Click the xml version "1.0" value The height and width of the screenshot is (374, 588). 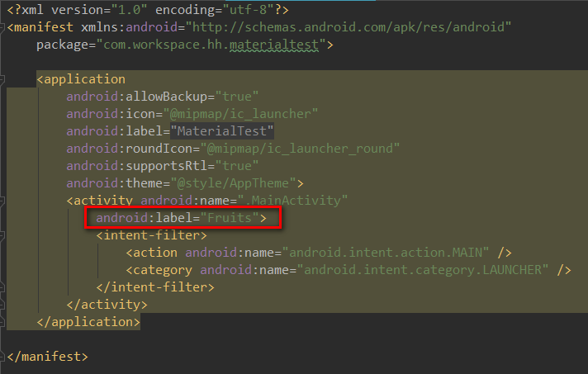pyautogui.click(x=129, y=10)
